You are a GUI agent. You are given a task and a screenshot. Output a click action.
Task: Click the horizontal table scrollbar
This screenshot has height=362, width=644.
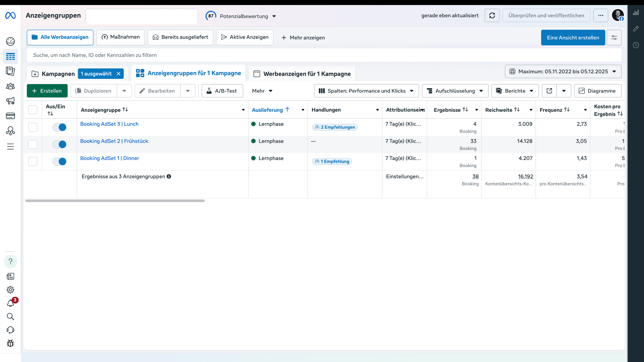[115, 201]
